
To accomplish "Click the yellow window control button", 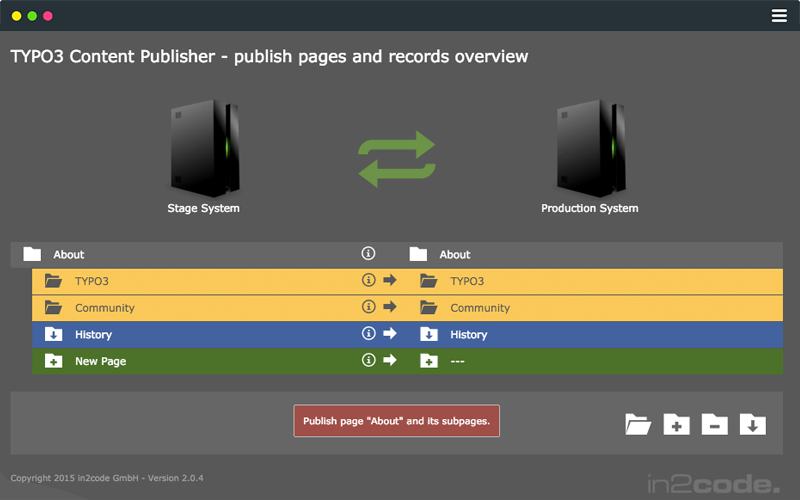I will (16, 16).
